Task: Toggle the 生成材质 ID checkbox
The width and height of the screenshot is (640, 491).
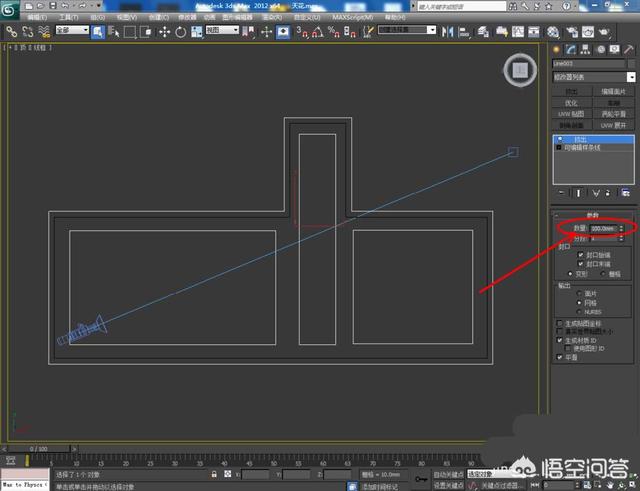Action: coord(560,340)
